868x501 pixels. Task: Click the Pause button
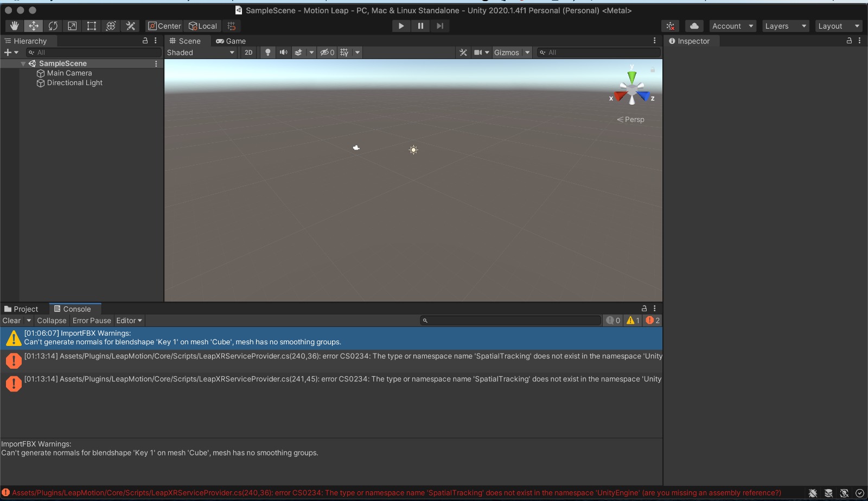[x=420, y=26]
